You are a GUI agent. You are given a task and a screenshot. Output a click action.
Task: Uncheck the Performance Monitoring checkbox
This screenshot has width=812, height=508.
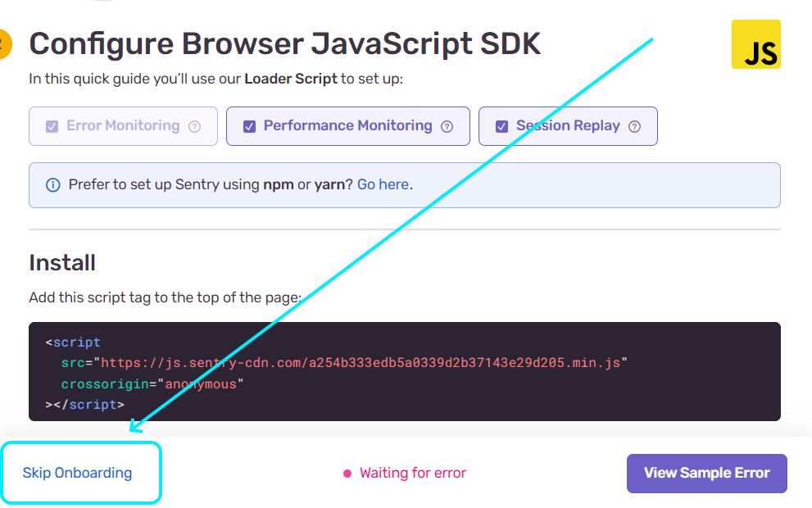250,126
